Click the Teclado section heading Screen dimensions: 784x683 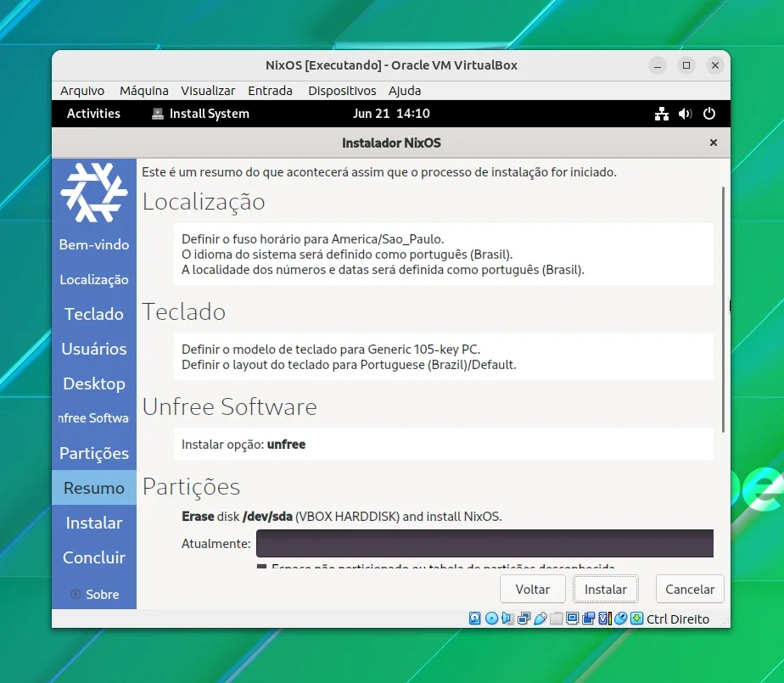tap(184, 312)
